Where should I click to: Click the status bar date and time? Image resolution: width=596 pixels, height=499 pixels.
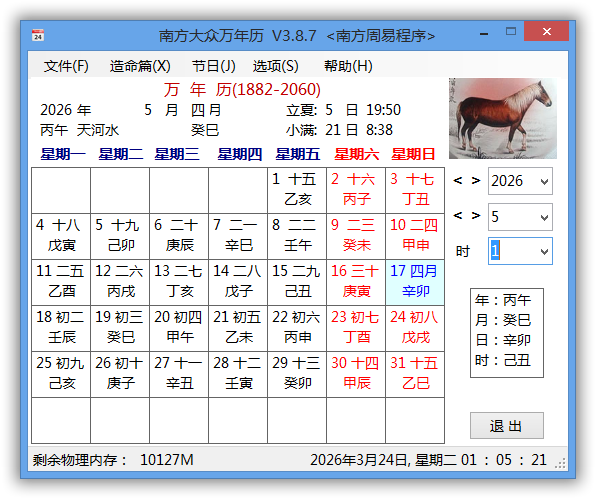pos(428,460)
